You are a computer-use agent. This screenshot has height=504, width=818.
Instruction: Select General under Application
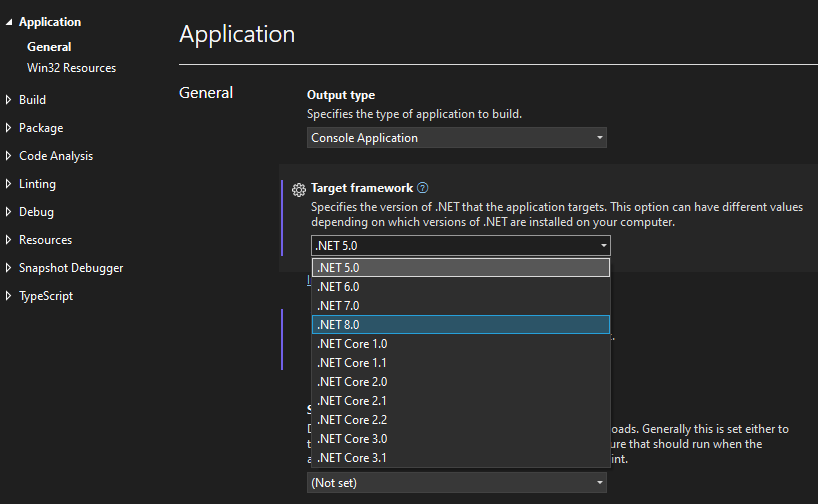(49, 47)
